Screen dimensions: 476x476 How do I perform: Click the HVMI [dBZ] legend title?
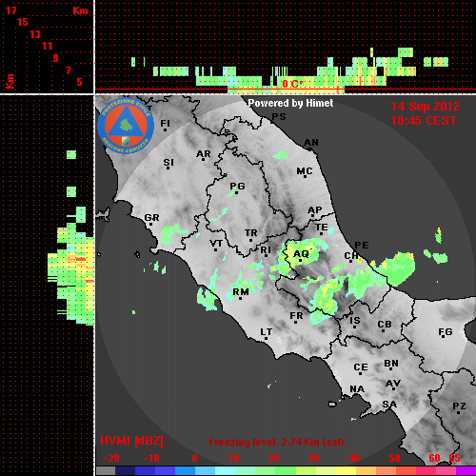coord(131,441)
